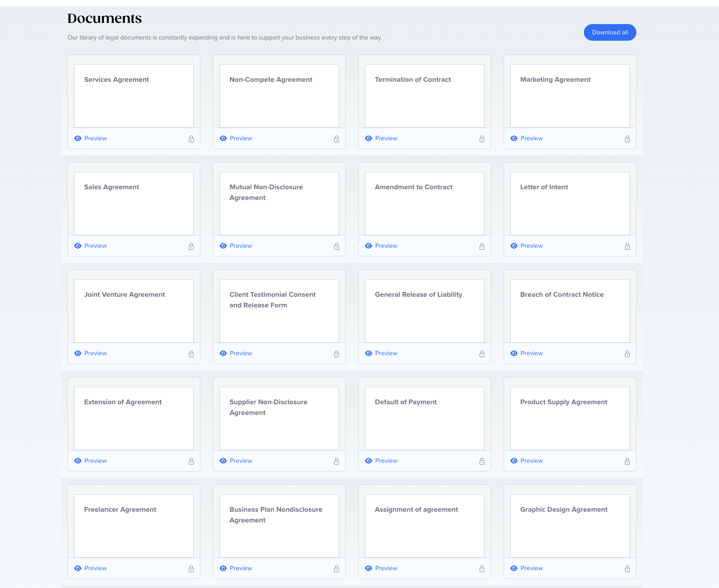This screenshot has height=588, width=719.
Task: Preview the Freelancer Agreement document
Action: (x=90, y=568)
